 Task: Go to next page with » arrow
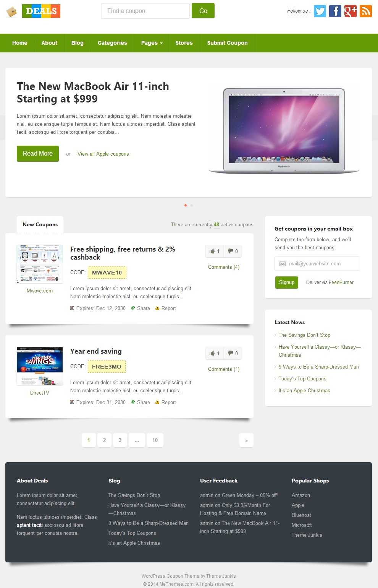[x=246, y=440]
